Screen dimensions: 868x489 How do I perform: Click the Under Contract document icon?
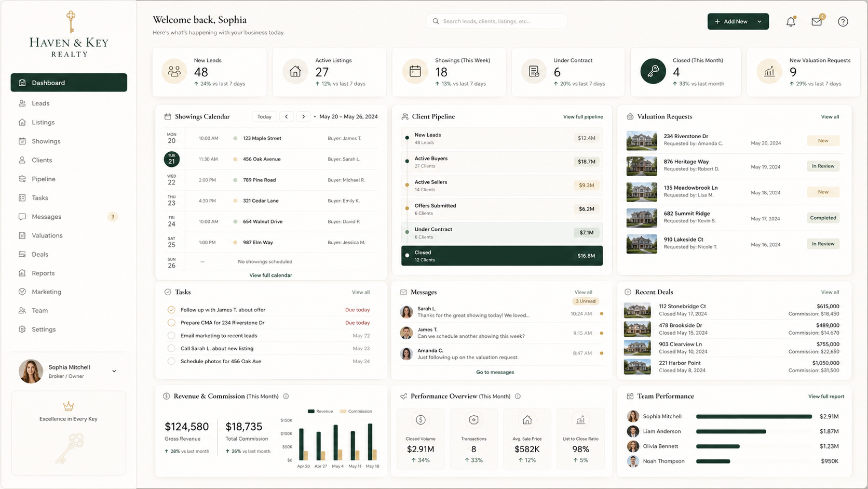click(x=534, y=71)
